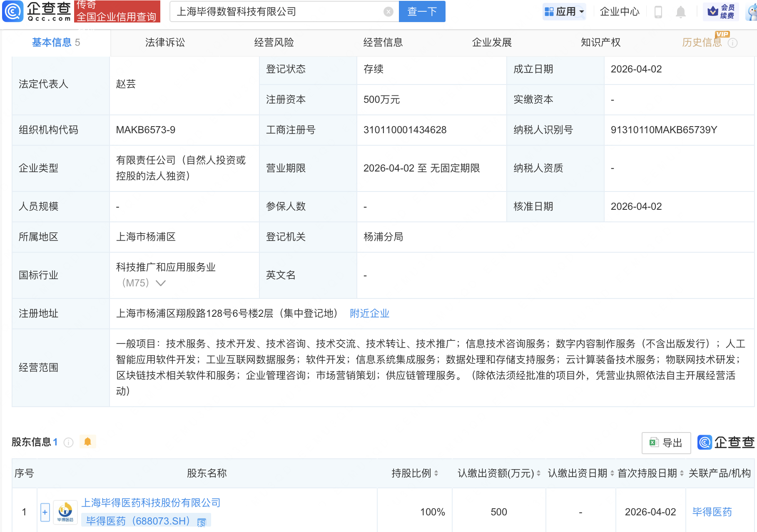Click the 企查查 watermark logo above the table
757x532 pixels.
(x=704, y=443)
